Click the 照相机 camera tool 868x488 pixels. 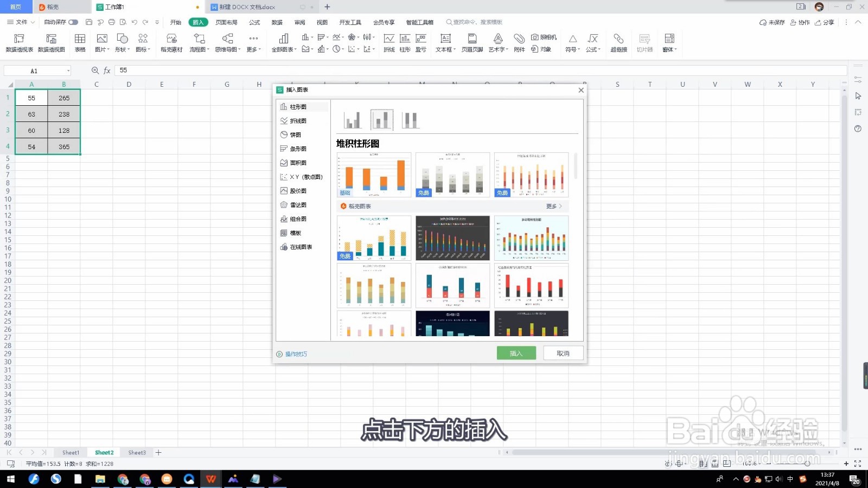544,37
